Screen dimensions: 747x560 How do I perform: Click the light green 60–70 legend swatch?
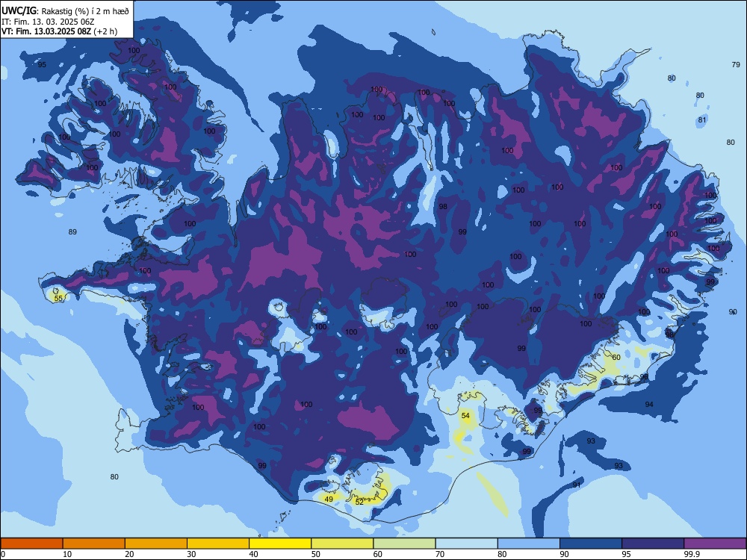[x=404, y=544]
